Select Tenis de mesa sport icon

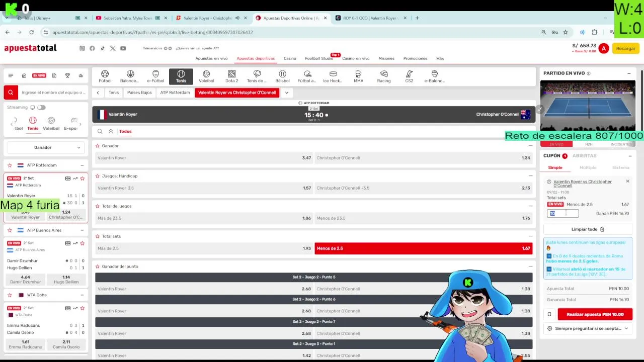tap(257, 76)
